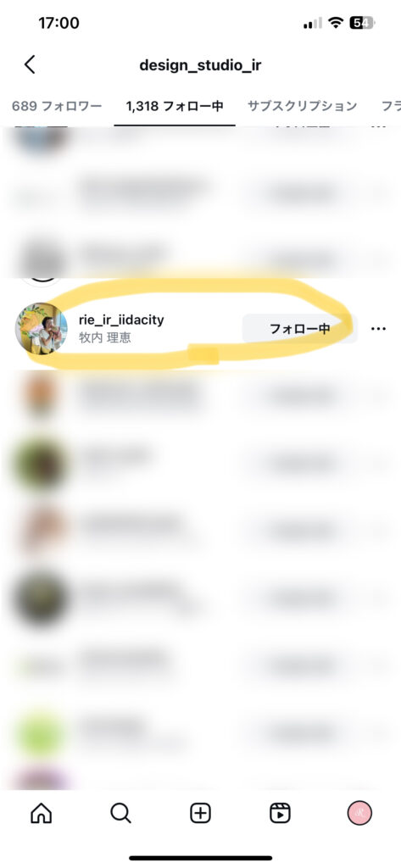This screenshot has width=401, height=868.
Task: Tap the 牧内 理恵 display name
Action: [104, 337]
